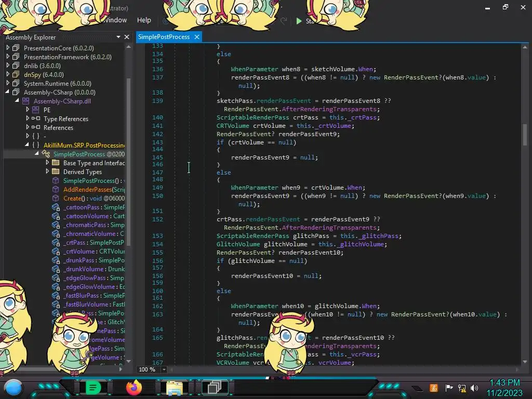
Task: Expand the System.Runtime assembly node
Action: [8, 83]
